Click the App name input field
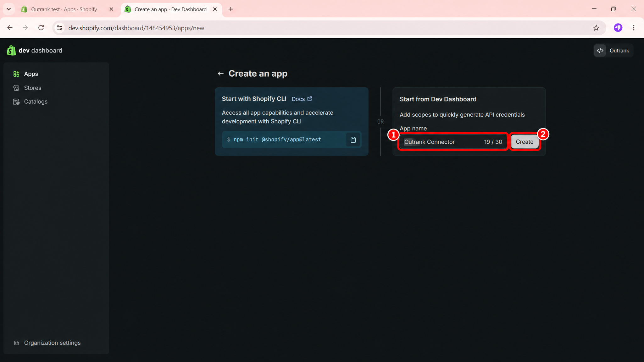This screenshot has width=644, height=362. (453, 142)
